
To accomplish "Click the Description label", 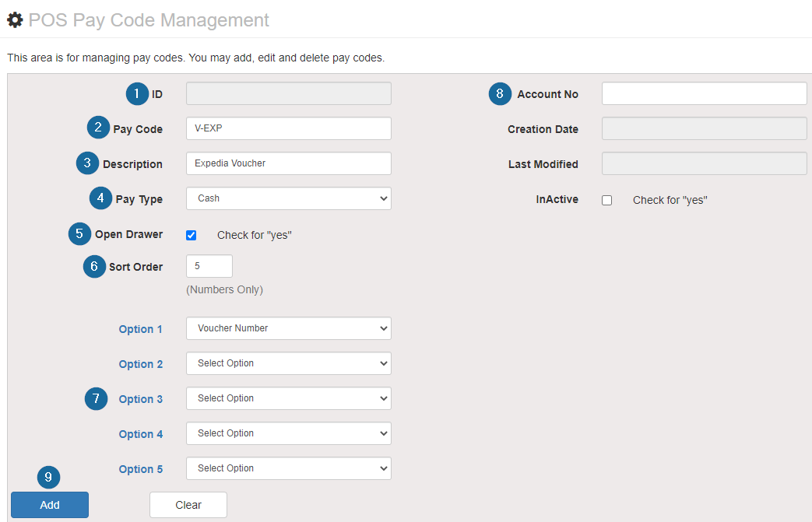I will pos(132,164).
